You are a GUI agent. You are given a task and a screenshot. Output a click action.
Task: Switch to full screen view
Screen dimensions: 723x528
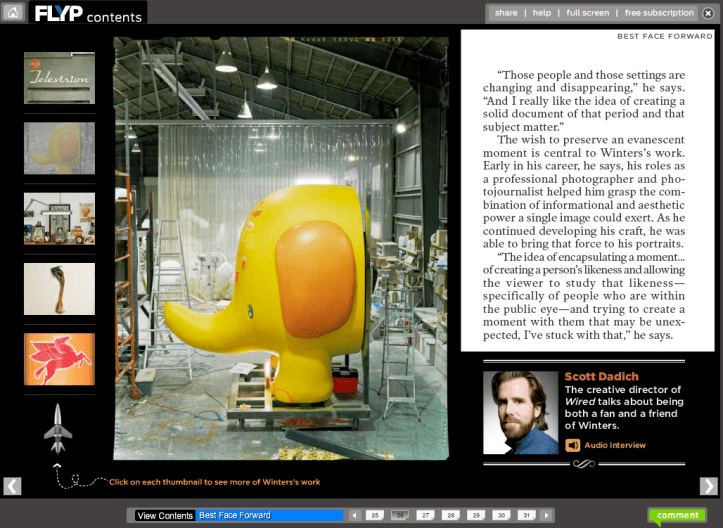tap(587, 13)
